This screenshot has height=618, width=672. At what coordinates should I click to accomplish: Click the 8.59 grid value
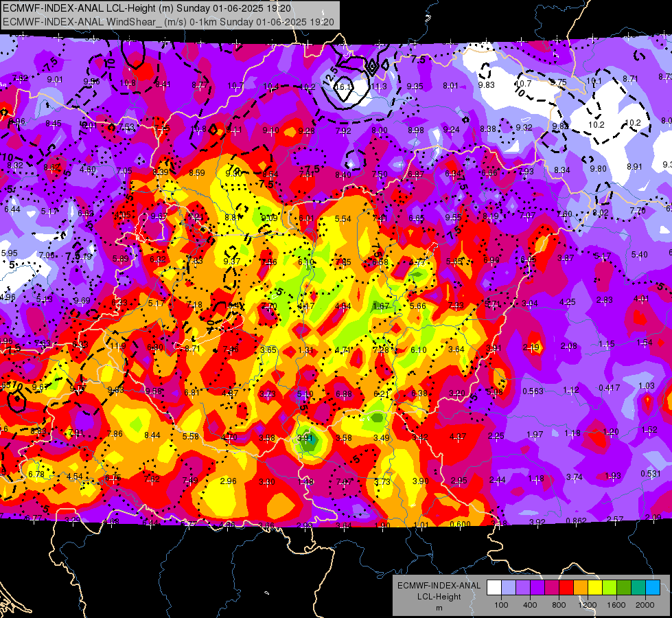tap(197, 173)
